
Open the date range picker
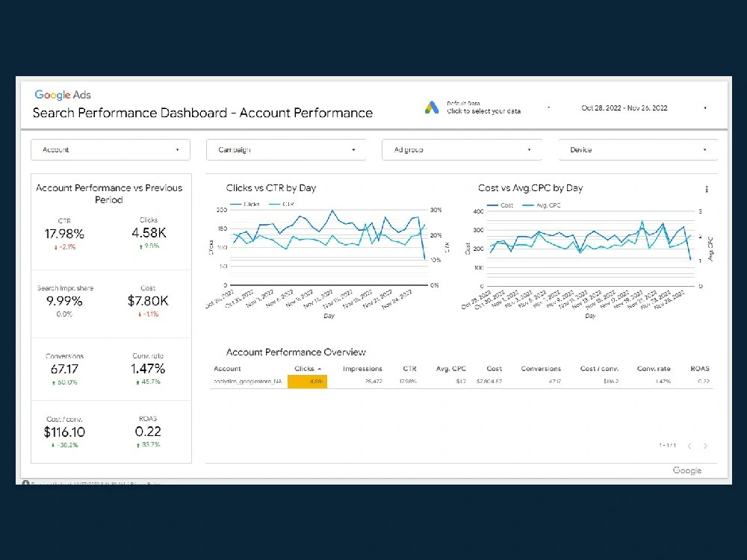(x=642, y=108)
